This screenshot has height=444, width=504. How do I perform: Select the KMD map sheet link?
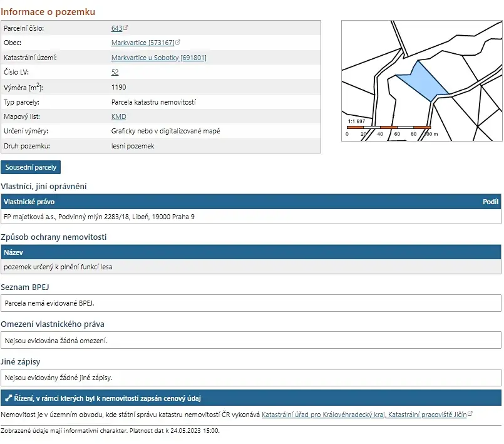[x=118, y=116]
